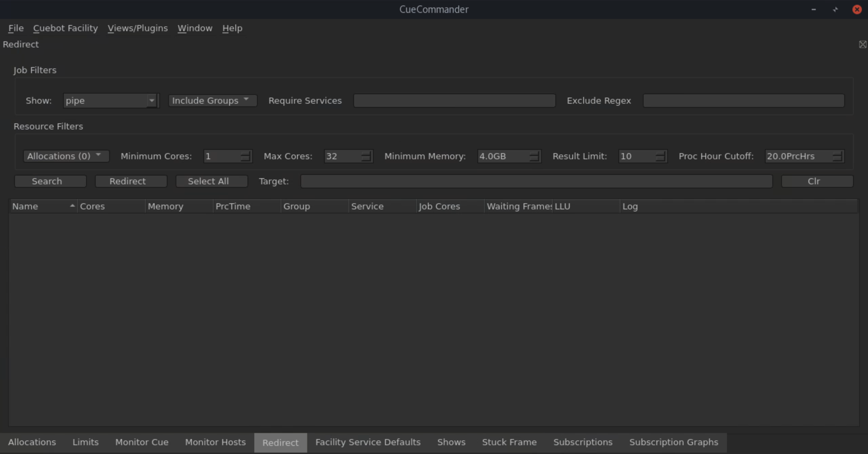Open the File menu
868x454 pixels.
pyautogui.click(x=16, y=28)
